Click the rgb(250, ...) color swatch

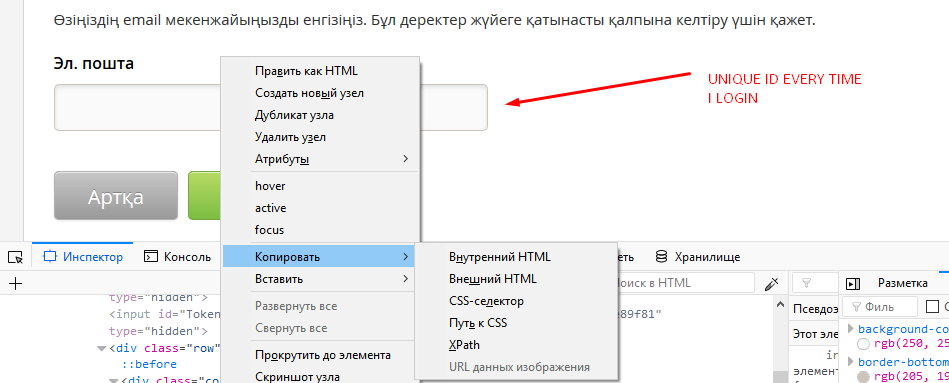pos(864,344)
